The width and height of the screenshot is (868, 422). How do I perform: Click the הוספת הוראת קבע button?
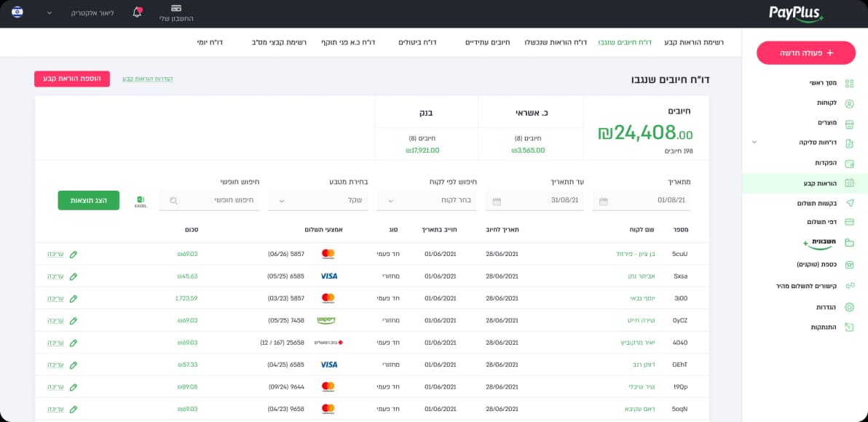(72, 79)
